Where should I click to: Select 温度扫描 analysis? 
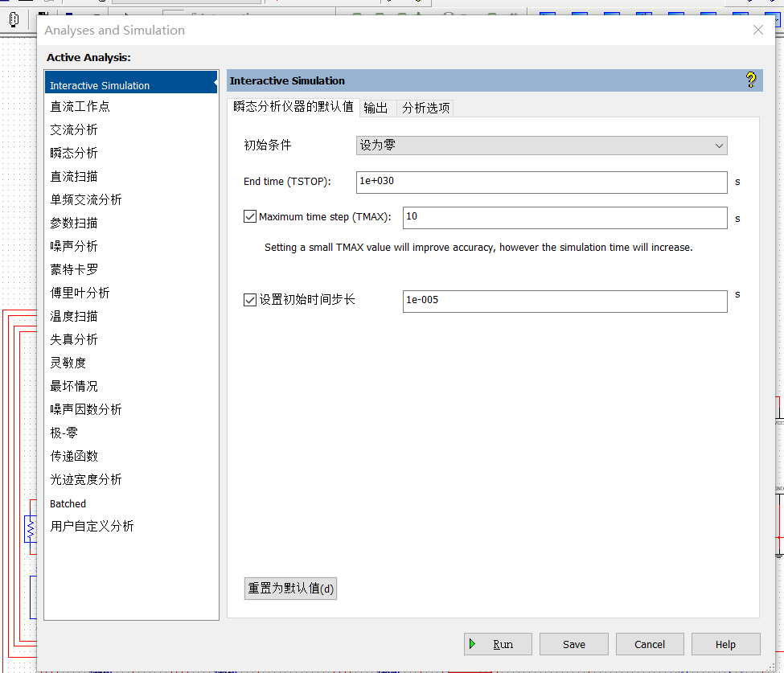(x=74, y=316)
